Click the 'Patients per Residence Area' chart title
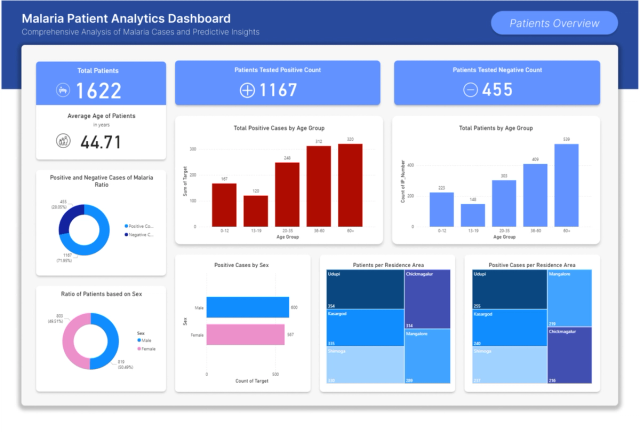 tap(388, 265)
